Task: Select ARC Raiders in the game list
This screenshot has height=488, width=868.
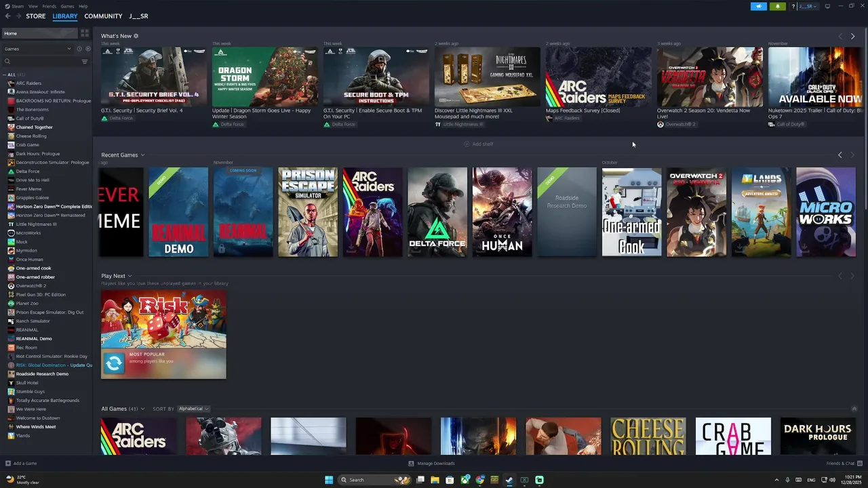Action: click(28, 83)
